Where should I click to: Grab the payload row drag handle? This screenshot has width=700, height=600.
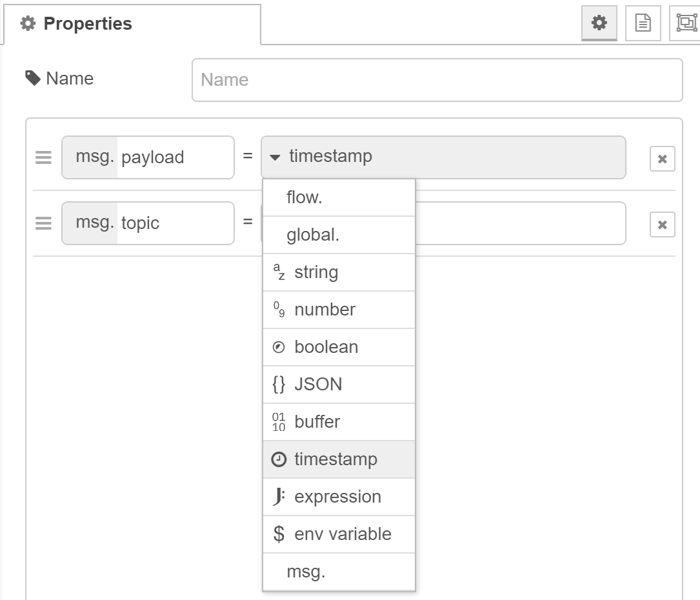(x=43, y=157)
